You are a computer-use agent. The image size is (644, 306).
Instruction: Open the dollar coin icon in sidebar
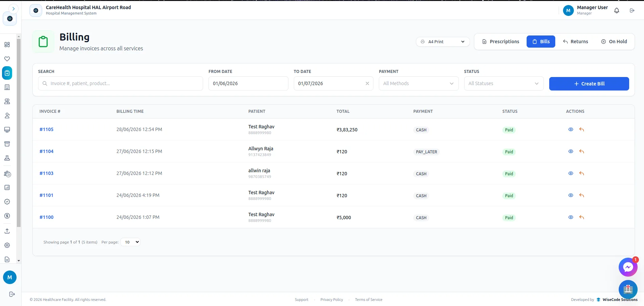[7, 216]
